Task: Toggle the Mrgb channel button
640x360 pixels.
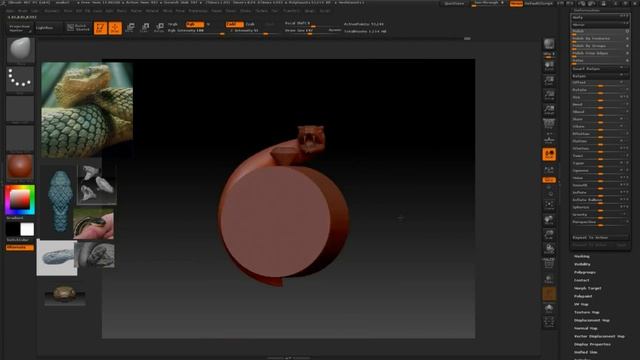Action: (173, 24)
